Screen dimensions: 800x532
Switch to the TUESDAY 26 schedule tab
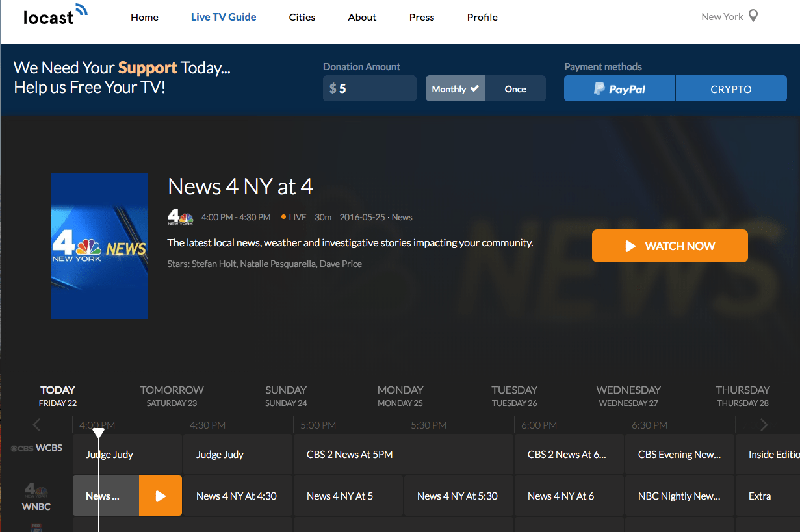514,396
